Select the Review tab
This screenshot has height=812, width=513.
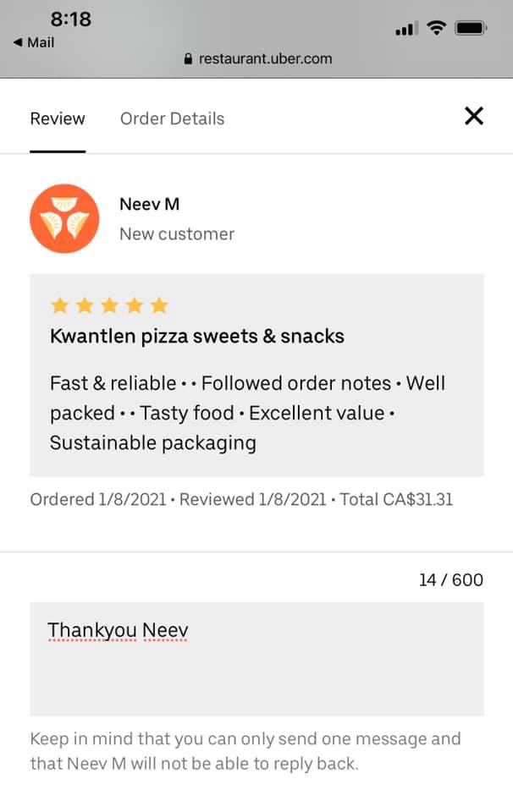click(x=58, y=118)
